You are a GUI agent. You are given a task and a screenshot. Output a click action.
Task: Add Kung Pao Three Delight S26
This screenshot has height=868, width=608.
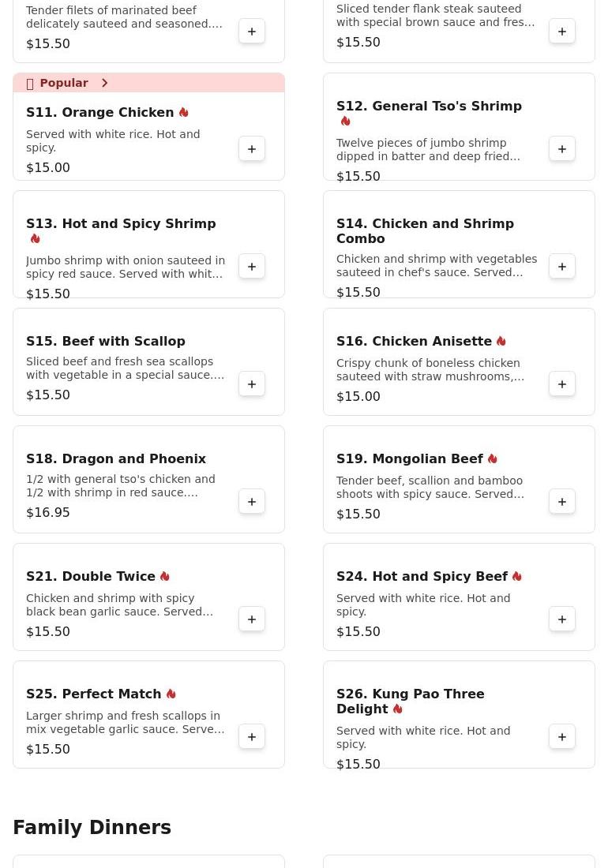pos(561,736)
